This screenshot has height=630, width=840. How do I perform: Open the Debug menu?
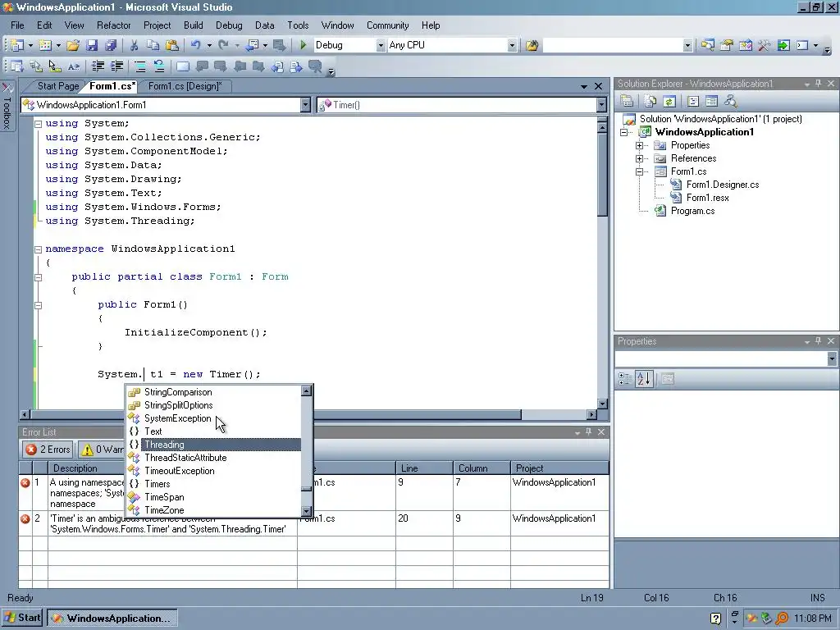pos(229,25)
